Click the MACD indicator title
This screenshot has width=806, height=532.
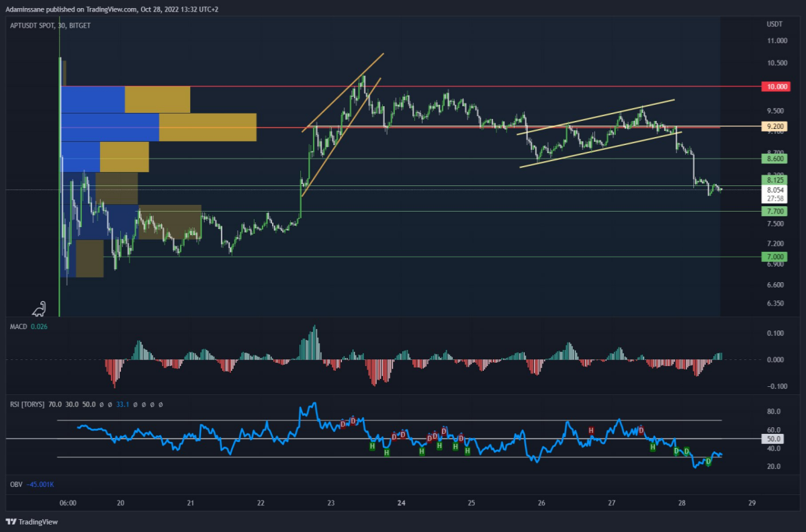(17, 326)
